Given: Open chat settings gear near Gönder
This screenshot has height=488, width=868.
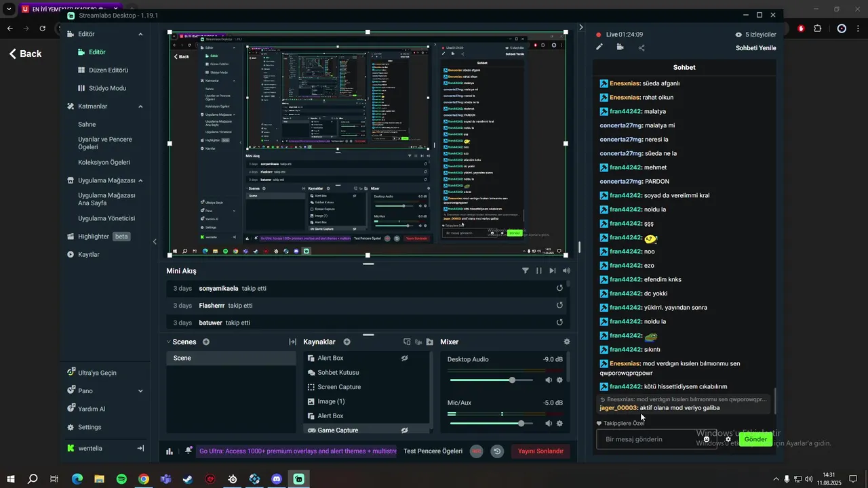Looking at the screenshot, I should point(728,439).
